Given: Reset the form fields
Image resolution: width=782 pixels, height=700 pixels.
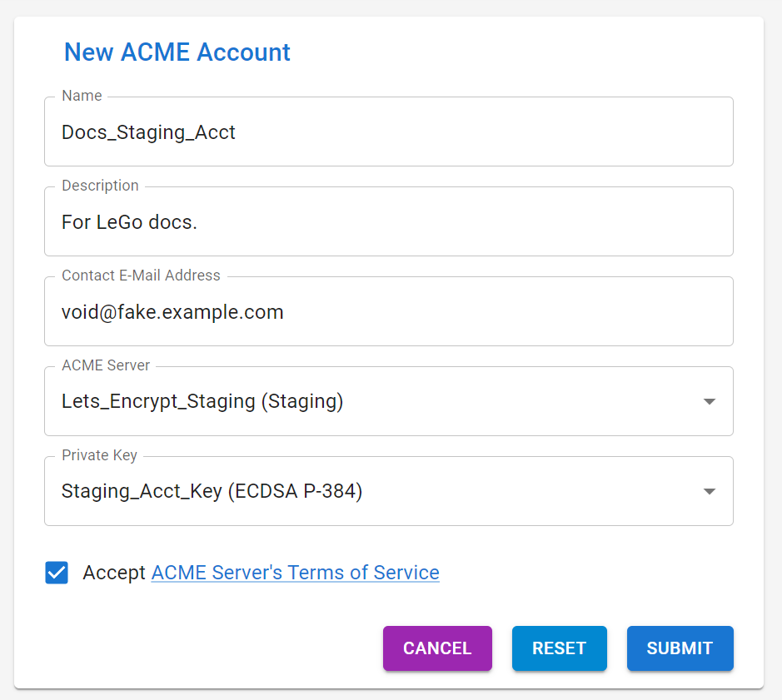Looking at the screenshot, I should point(559,648).
